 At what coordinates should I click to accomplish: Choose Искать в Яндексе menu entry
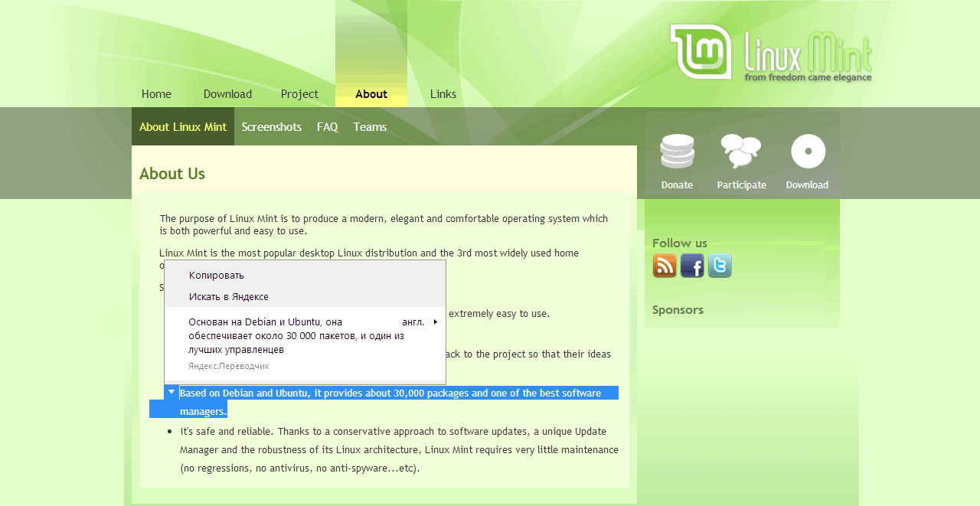pos(229,297)
